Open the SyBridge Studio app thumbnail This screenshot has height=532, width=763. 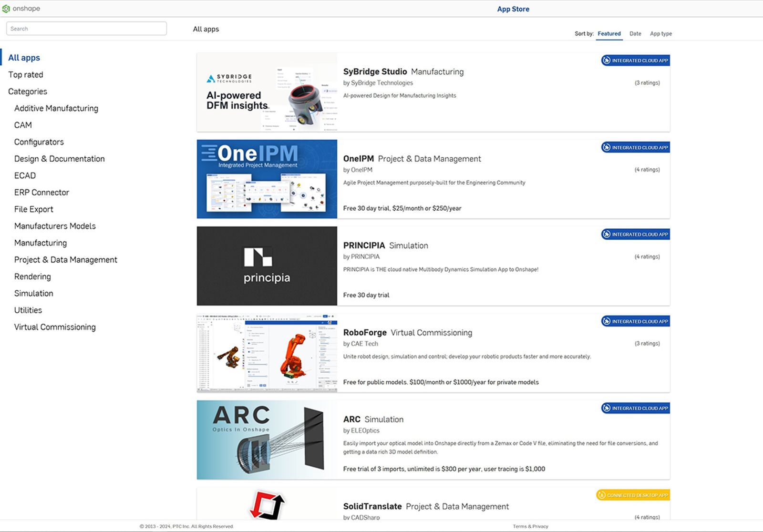click(x=267, y=92)
